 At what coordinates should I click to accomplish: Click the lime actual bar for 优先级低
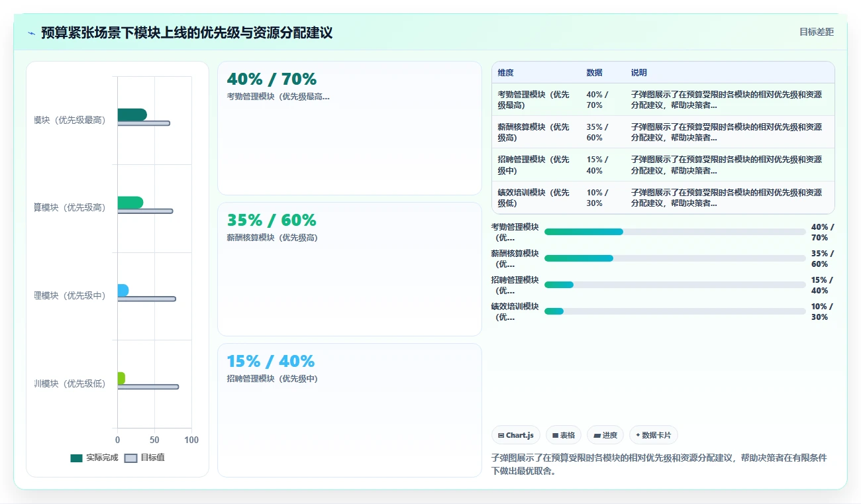click(121, 378)
